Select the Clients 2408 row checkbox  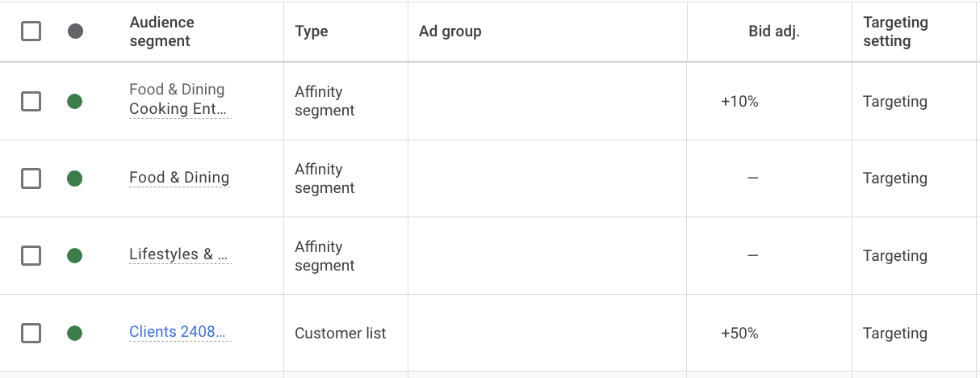[31, 333]
